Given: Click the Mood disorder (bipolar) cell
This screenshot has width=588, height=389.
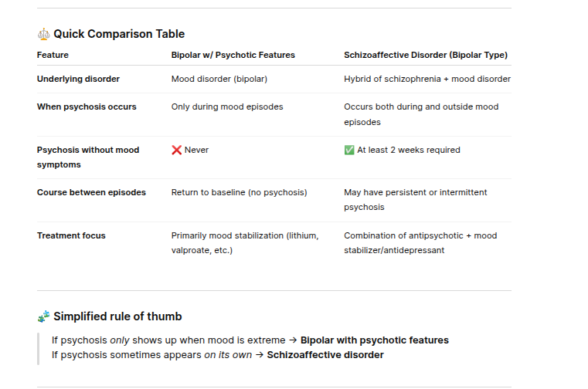Looking at the screenshot, I should (x=219, y=79).
